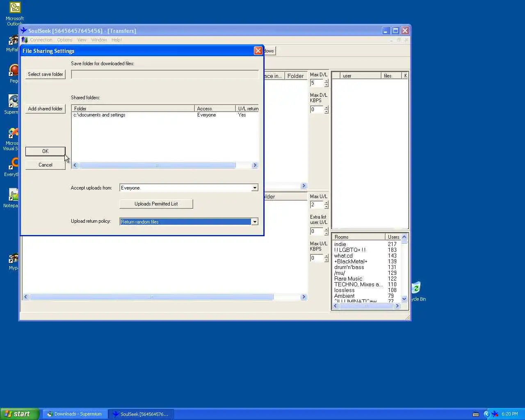The width and height of the screenshot is (525, 420).
Task: Open Microsoft Outlook desktop icon
Action: [x=15, y=14]
